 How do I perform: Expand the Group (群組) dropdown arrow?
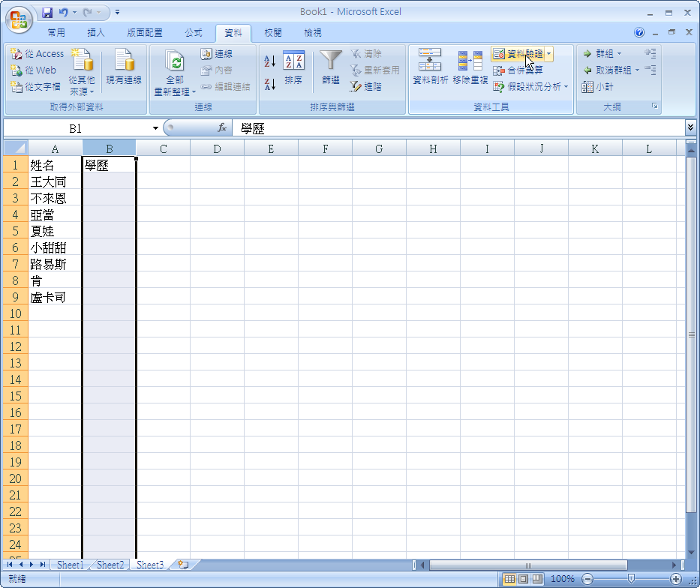tap(619, 54)
